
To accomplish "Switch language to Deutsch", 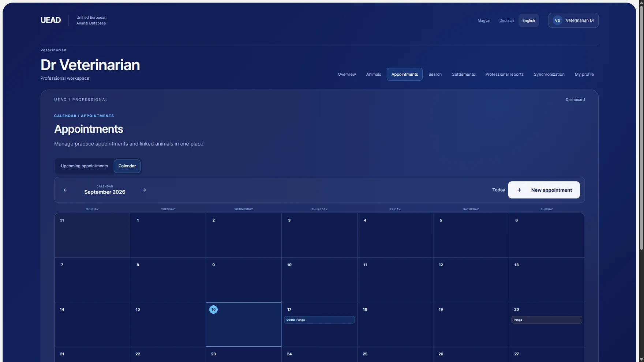I will [x=506, y=20].
